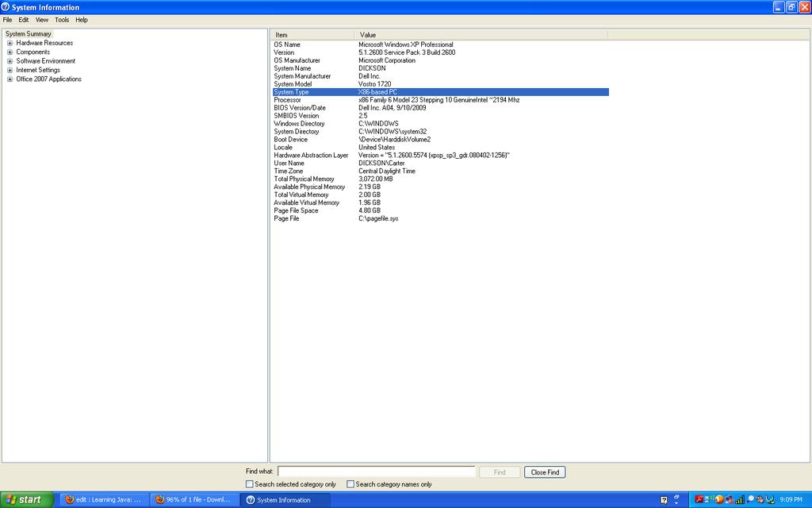This screenshot has width=812, height=508.
Task: Click the Find button
Action: click(500, 472)
